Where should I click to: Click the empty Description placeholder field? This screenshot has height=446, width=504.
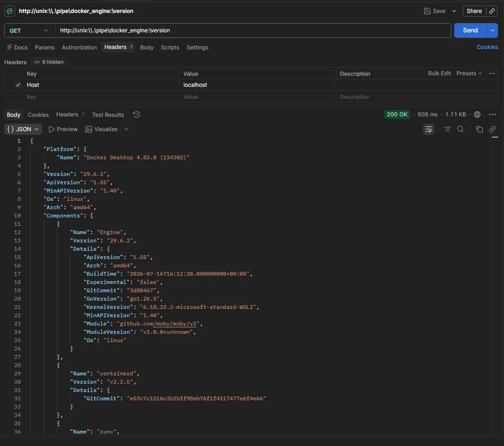click(417, 96)
